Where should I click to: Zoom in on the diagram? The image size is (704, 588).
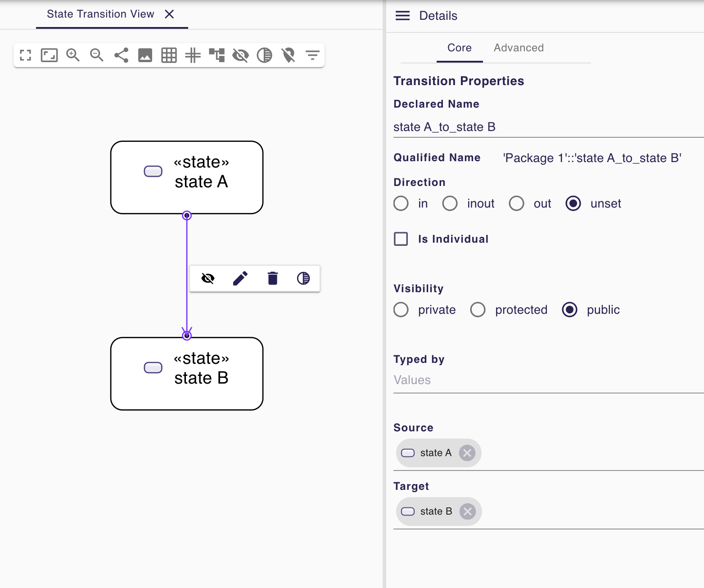tap(73, 55)
